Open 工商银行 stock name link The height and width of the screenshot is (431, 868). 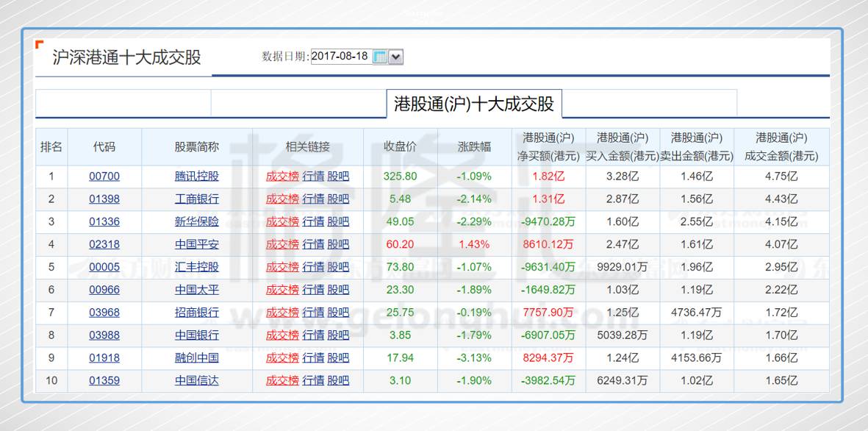[x=197, y=199]
